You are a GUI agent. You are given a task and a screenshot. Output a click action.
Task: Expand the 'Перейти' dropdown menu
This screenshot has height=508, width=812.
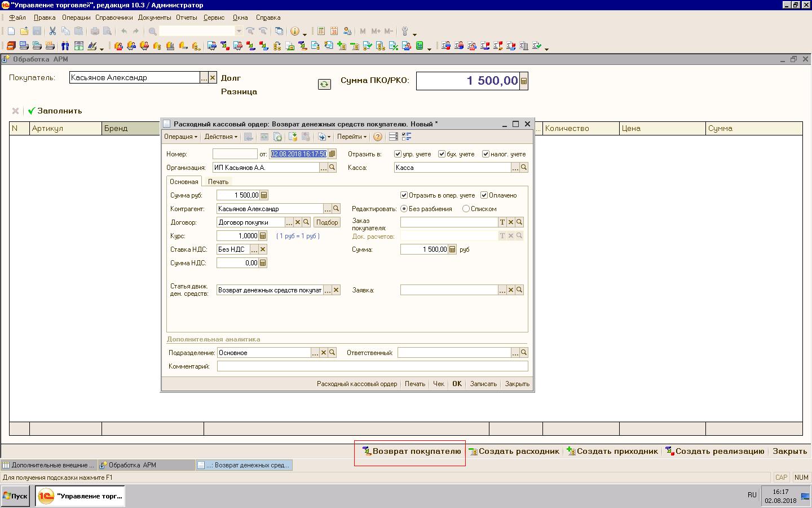tap(351, 137)
